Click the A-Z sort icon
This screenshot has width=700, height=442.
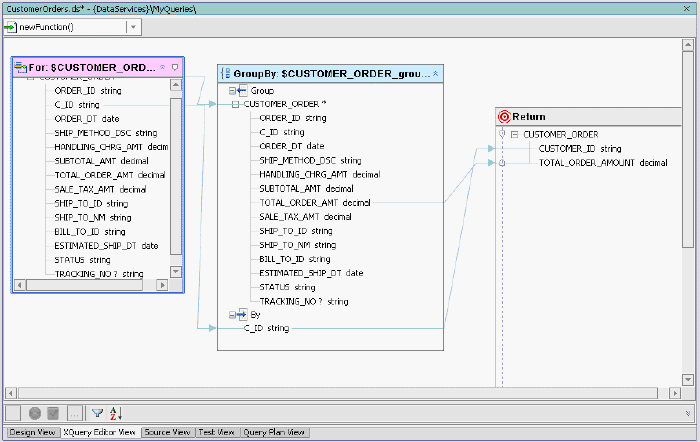116,413
